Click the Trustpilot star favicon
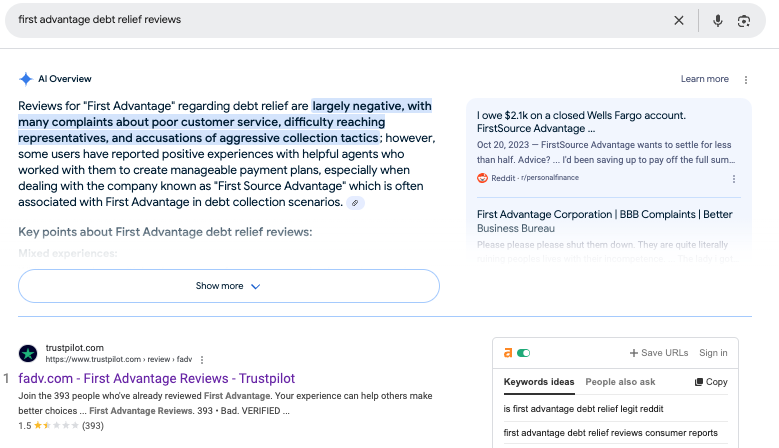 28,353
